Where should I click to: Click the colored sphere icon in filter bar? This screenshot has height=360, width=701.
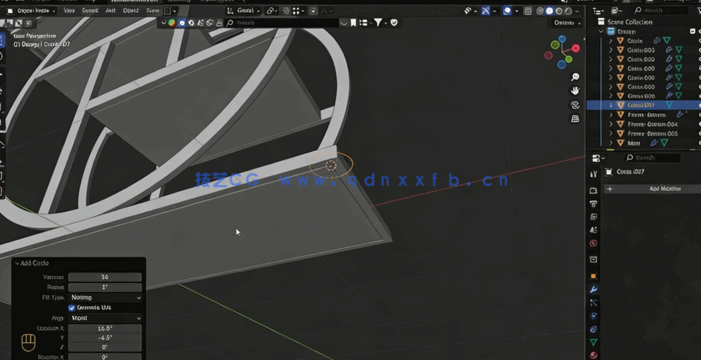point(172,22)
